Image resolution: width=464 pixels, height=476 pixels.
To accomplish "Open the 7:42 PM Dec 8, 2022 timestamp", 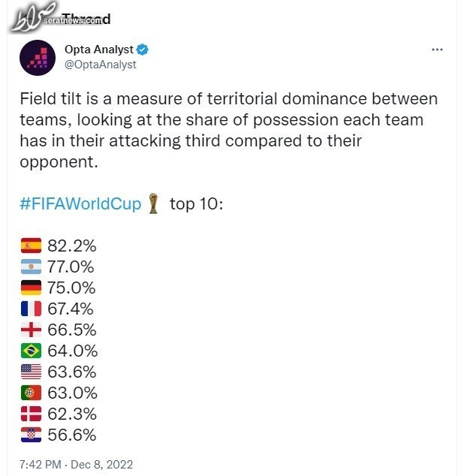I will (77, 465).
